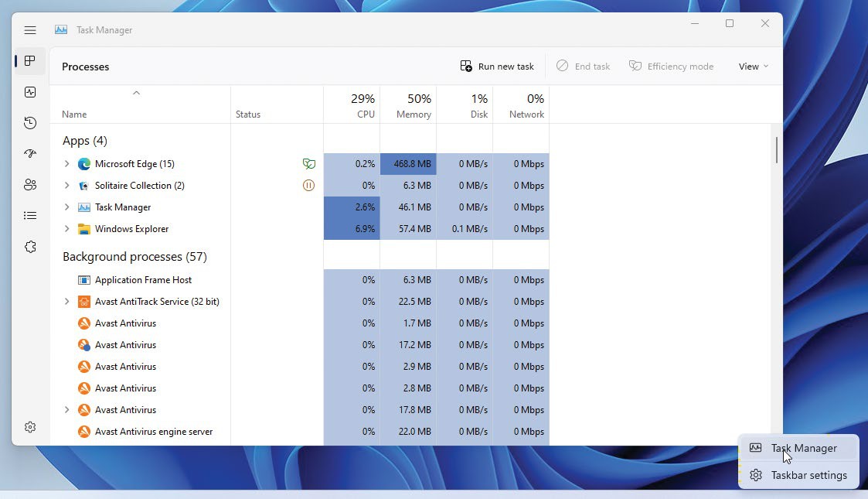The width and height of the screenshot is (868, 499).
Task: Click the Avast AntiTrack Service icon
Action: point(84,302)
